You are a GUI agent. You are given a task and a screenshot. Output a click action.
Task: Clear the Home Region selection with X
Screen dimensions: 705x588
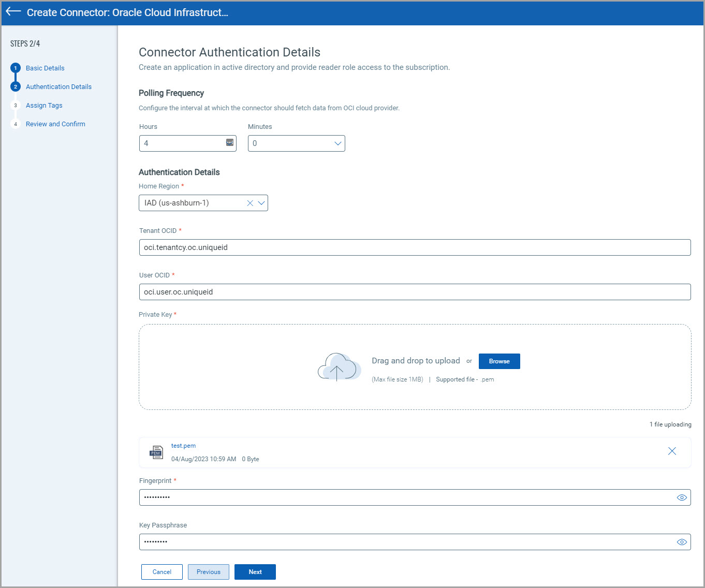pyautogui.click(x=250, y=203)
